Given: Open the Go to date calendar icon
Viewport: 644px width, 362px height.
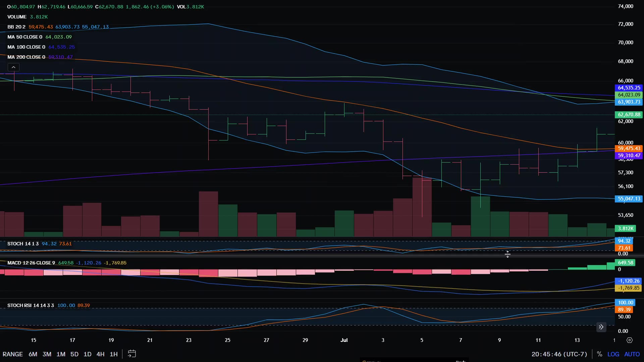Looking at the screenshot, I should [x=132, y=354].
